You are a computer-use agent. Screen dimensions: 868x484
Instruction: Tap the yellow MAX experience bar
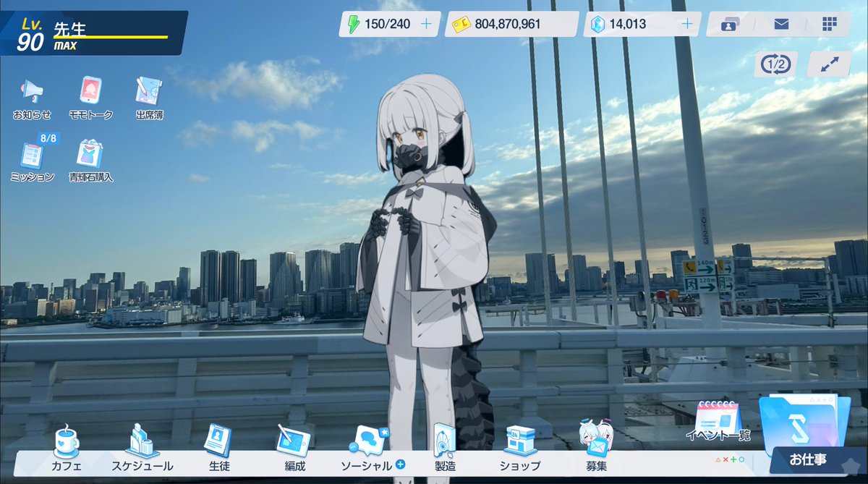(x=110, y=37)
